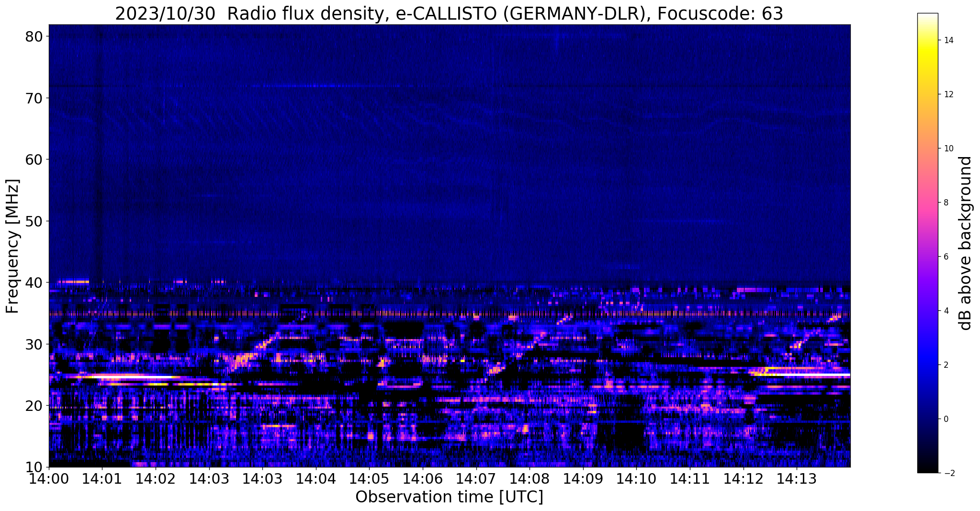Click the bright yellow-white streak near 14:01 at 25 MHz

coord(129,376)
